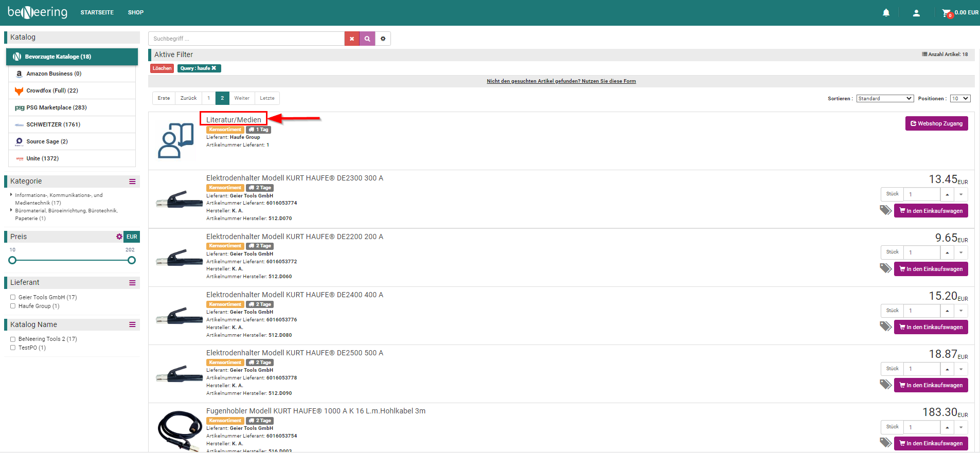Open the Sortieren Standard dropdown

885,98
